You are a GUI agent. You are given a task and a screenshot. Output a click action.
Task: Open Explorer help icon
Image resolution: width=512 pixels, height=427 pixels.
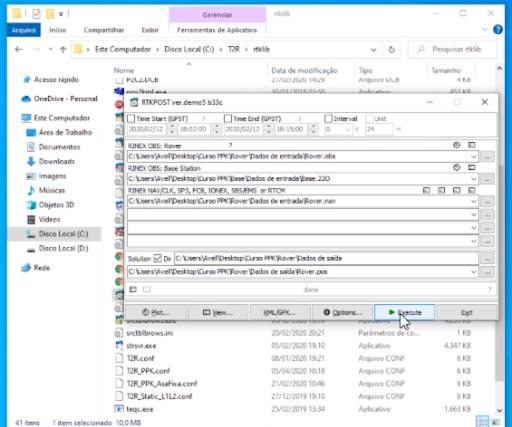[498, 30]
